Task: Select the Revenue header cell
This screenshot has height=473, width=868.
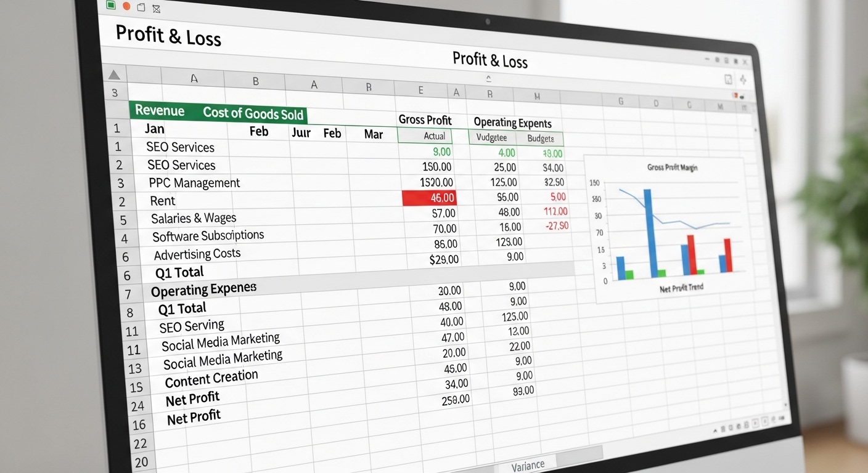Action: tap(160, 111)
